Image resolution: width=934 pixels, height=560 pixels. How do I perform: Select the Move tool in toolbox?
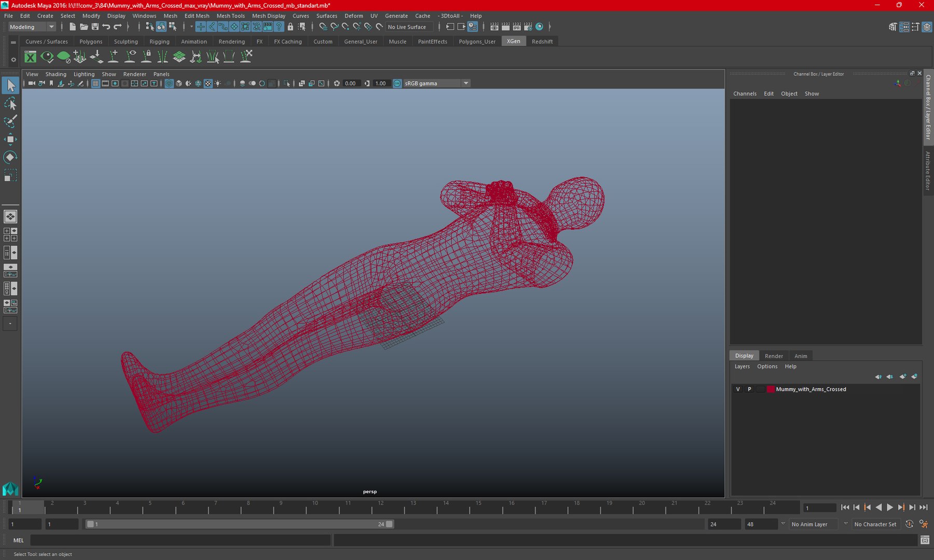pyautogui.click(x=10, y=139)
